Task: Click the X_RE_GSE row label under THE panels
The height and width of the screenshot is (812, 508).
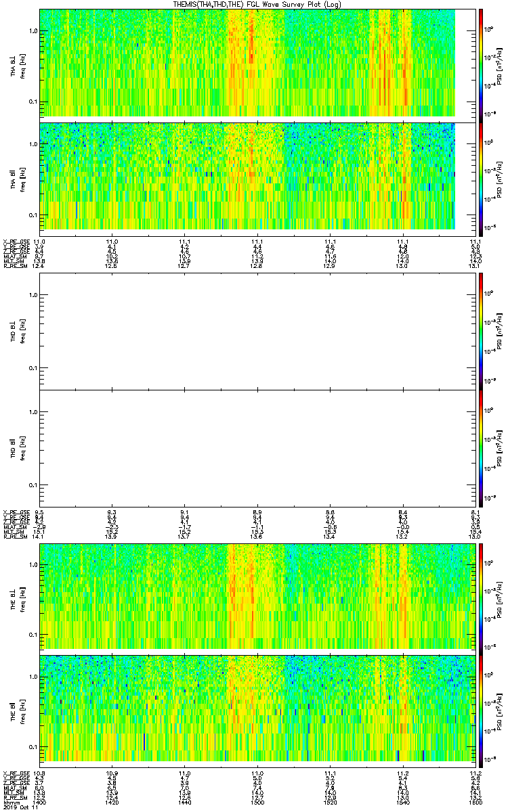Action: (x=15, y=774)
